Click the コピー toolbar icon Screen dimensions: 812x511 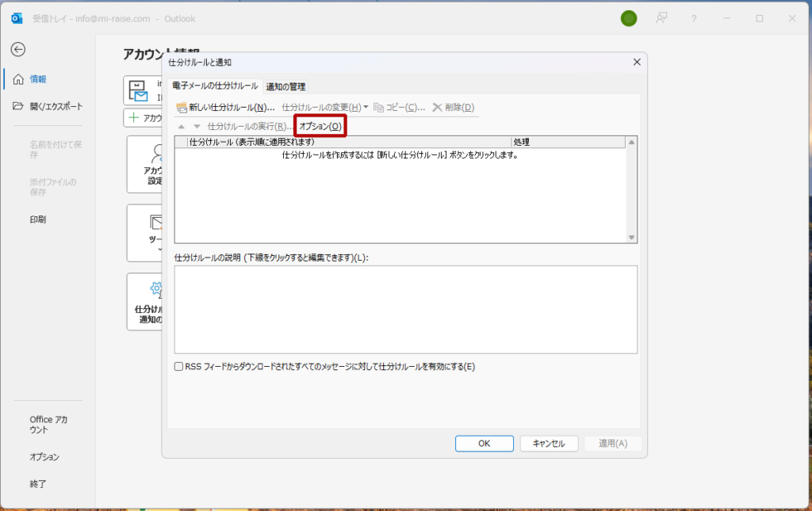tap(378, 108)
